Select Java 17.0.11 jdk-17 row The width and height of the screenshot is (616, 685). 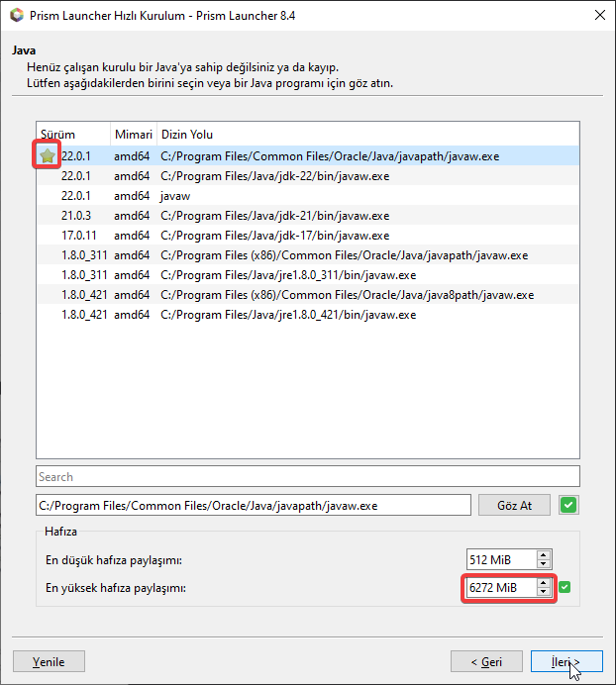point(308,235)
